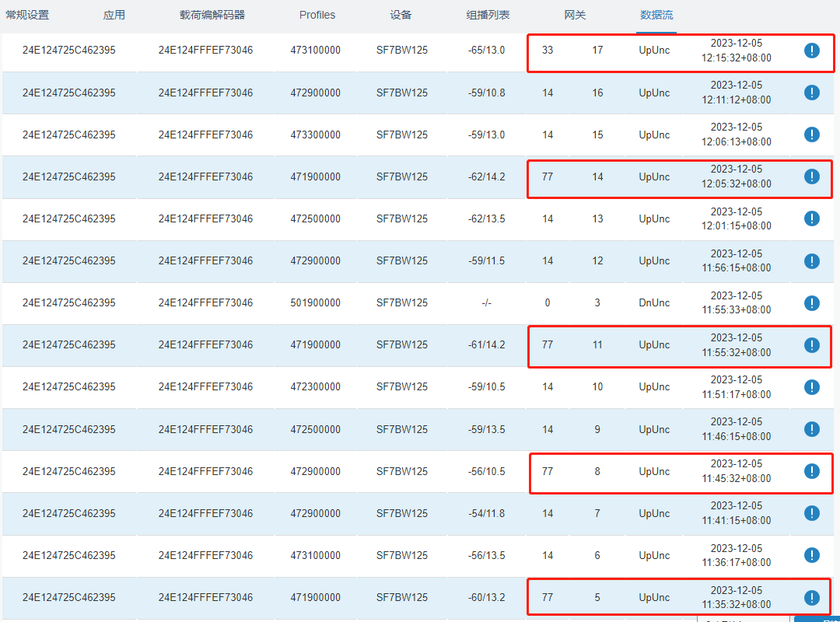Open info icon for 11:51:17 row
The width and height of the screenshot is (840, 622).
811,386
